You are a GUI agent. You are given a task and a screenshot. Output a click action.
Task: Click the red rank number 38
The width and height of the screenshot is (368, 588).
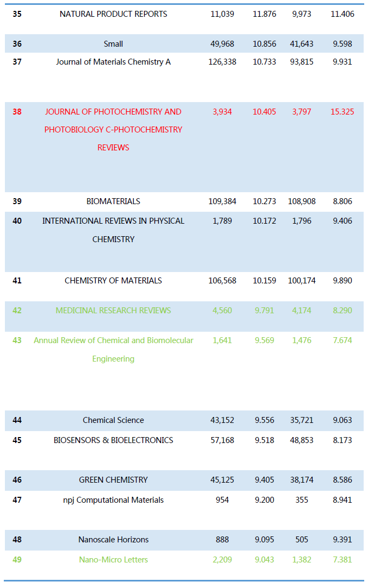(x=17, y=112)
